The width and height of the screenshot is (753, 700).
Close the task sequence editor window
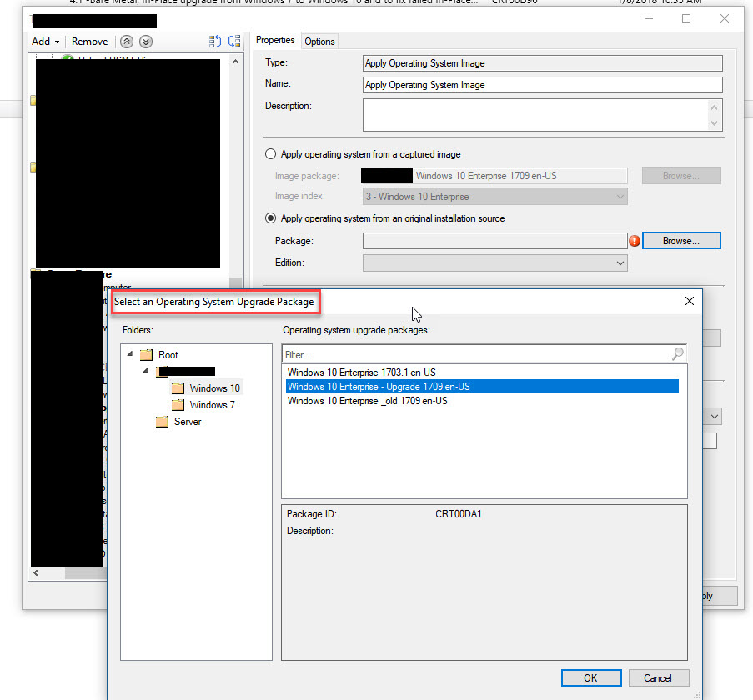724,18
